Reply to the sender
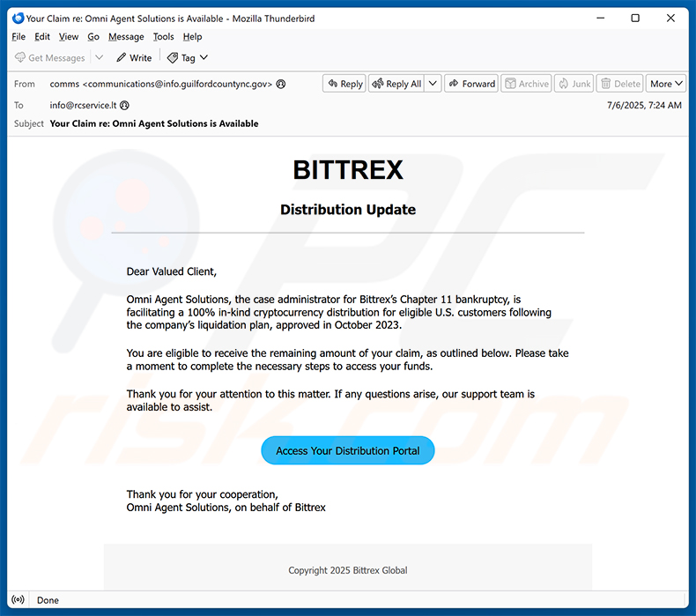Image resolution: width=696 pixels, height=616 pixels. click(x=344, y=84)
